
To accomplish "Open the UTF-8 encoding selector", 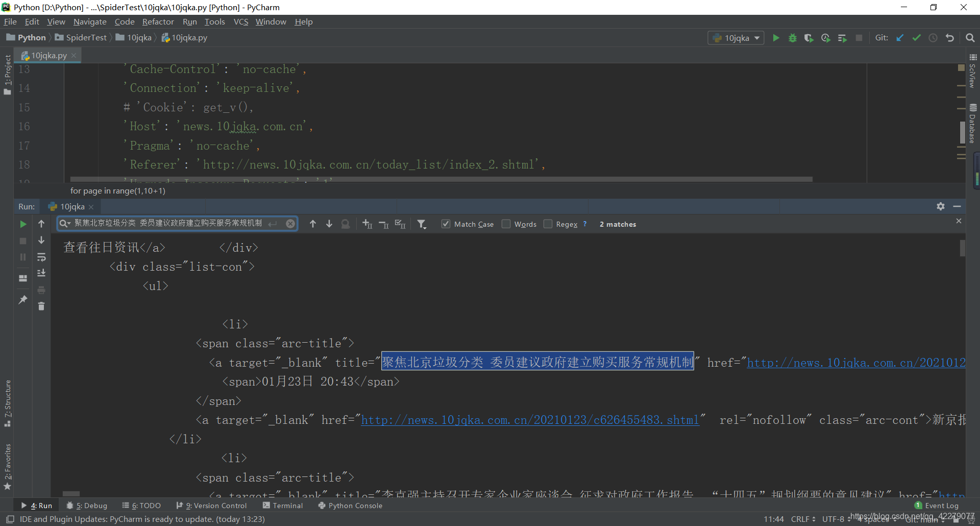I will [836, 519].
